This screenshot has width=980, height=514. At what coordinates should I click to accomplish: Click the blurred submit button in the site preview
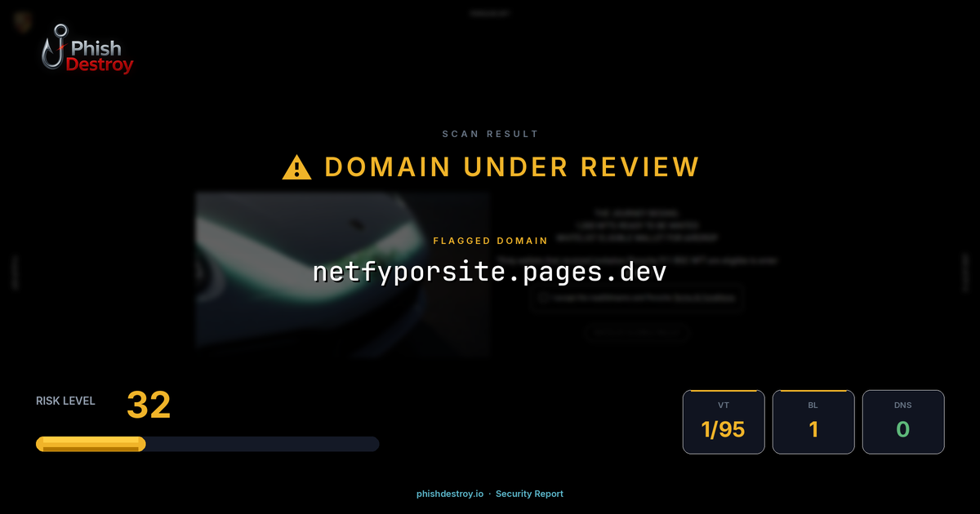pyautogui.click(x=636, y=333)
